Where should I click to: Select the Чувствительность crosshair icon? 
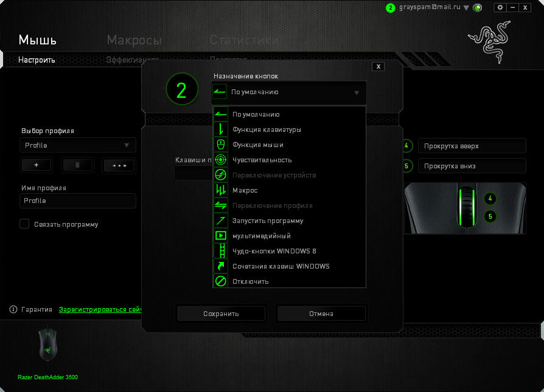tap(220, 159)
